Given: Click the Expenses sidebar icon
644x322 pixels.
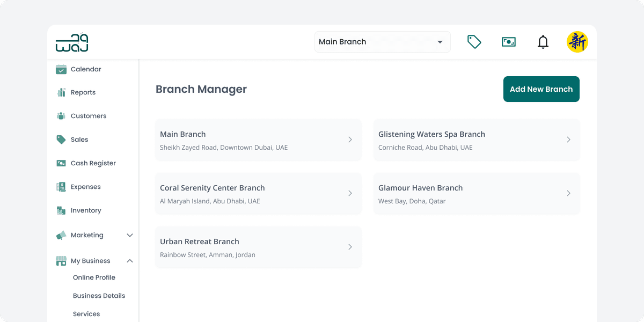Looking at the screenshot, I should (61, 187).
